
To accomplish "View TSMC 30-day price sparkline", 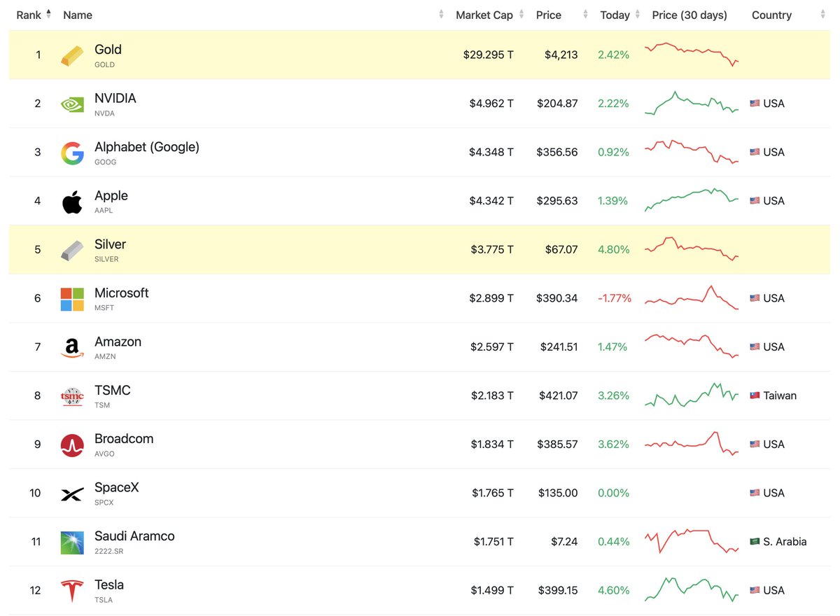I will pyautogui.click(x=692, y=395).
